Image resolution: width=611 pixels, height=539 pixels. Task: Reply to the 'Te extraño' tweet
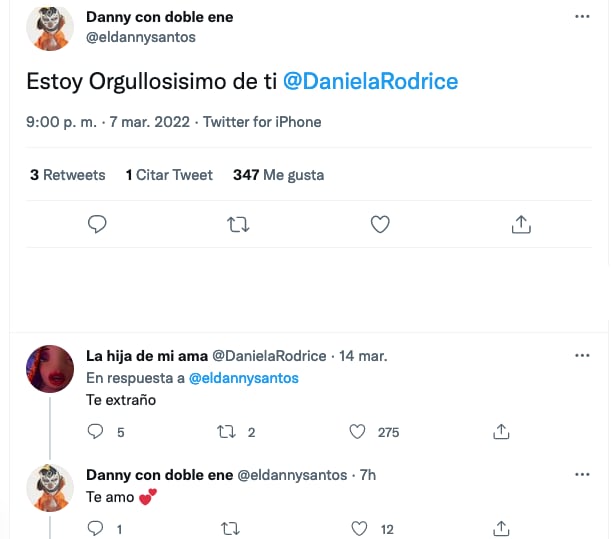coord(97,432)
